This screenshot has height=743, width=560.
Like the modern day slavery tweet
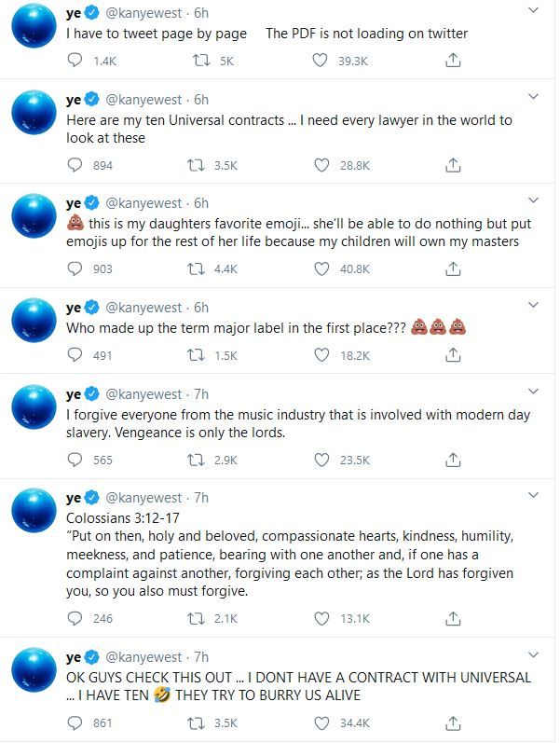coord(321,460)
